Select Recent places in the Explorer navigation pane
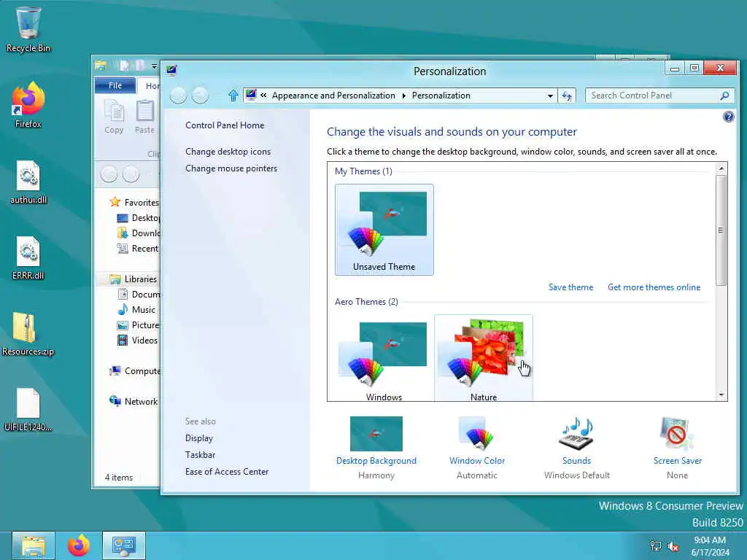This screenshot has width=747, height=560. (x=138, y=248)
